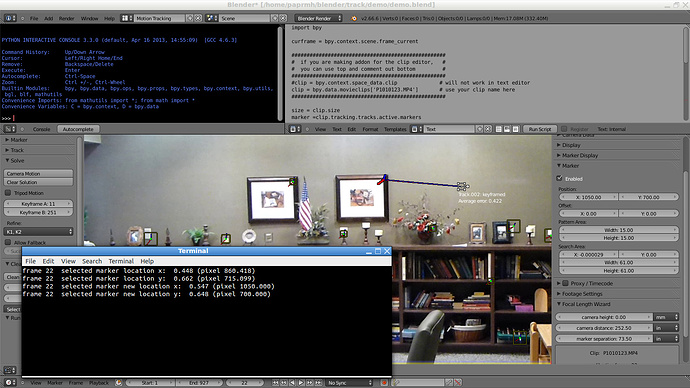The width and height of the screenshot is (690, 388).
Task: Click the Autocomplete button in console
Action: 78,129
